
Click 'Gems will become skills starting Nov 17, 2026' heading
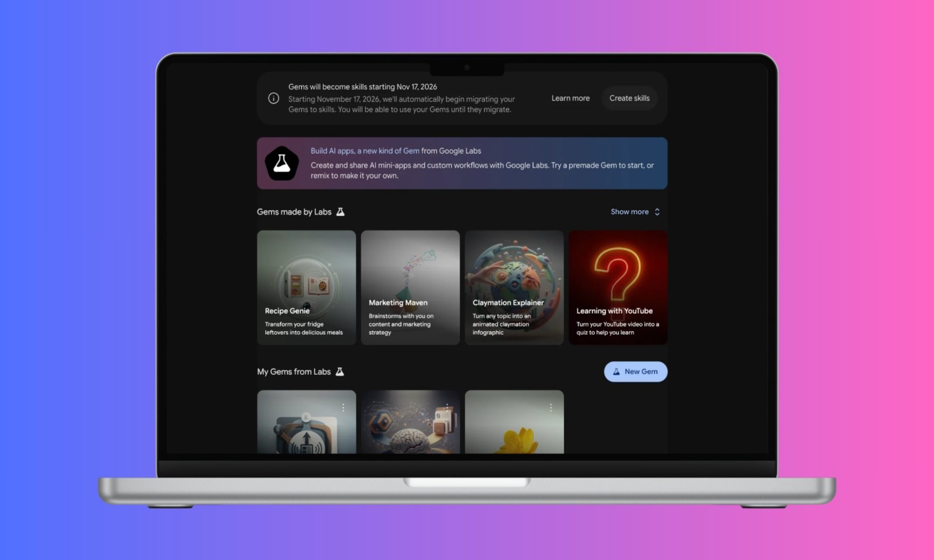pos(362,87)
